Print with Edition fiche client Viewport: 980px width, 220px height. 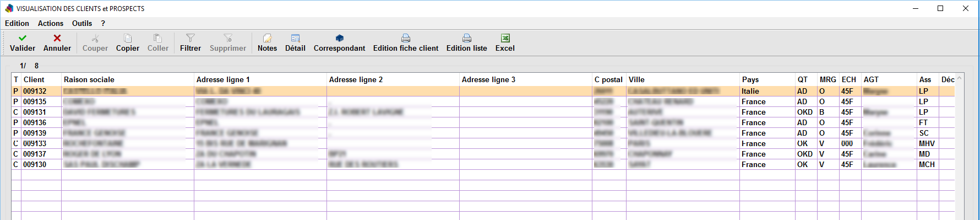click(x=406, y=38)
